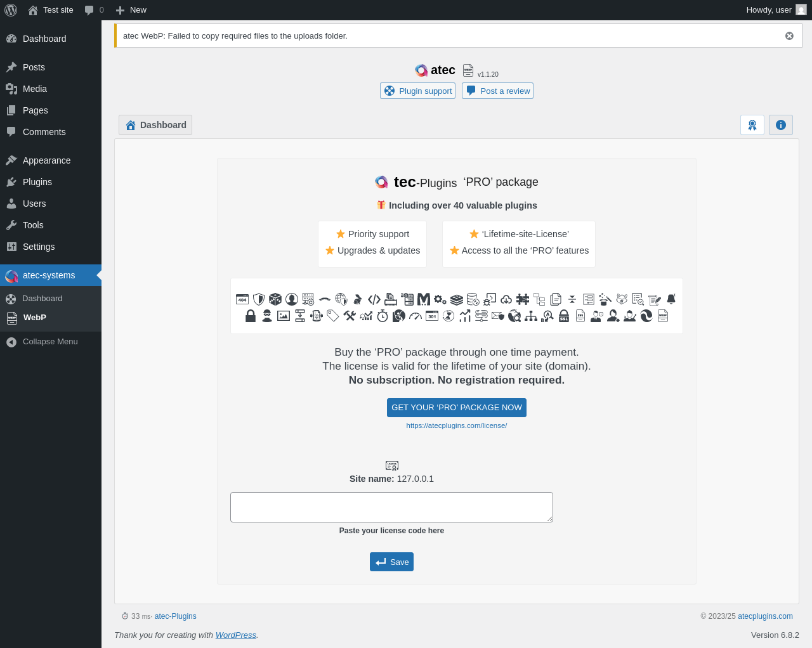The width and height of the screenshot is (812, 648).
Task: Click the 301 redirect plugin icon
Action: point(432,316)
